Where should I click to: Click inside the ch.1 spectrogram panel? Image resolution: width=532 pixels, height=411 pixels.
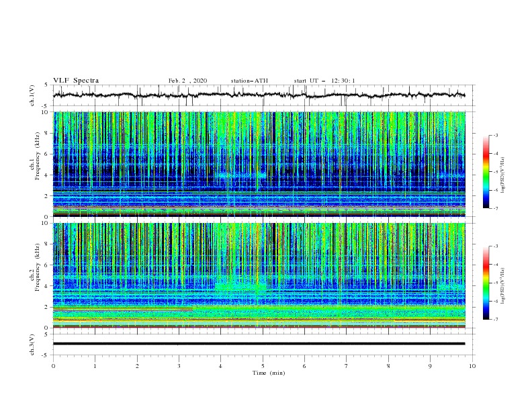(259, 164)
